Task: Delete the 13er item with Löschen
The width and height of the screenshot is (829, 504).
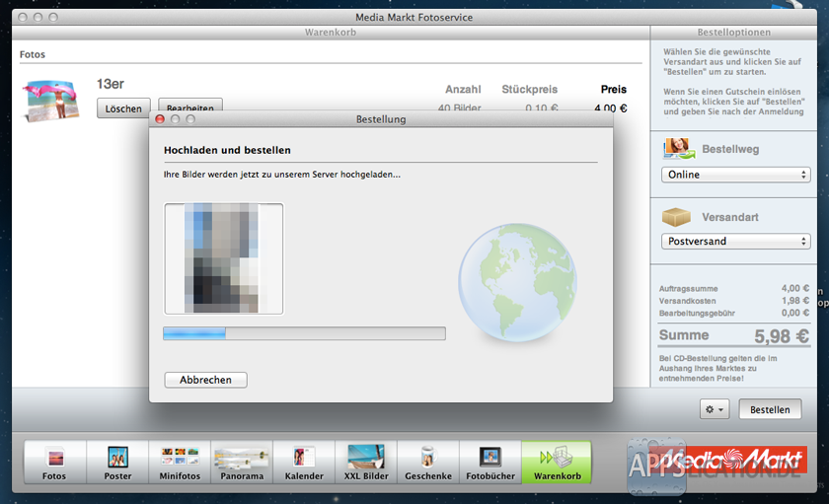Action: click(123, 108)
